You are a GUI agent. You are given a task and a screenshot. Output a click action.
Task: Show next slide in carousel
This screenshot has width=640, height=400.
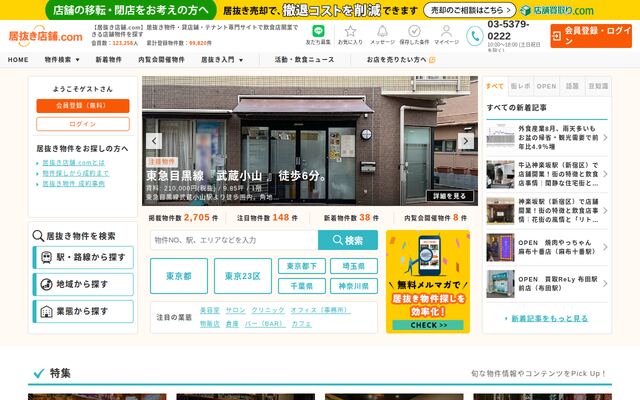[465, 141]
